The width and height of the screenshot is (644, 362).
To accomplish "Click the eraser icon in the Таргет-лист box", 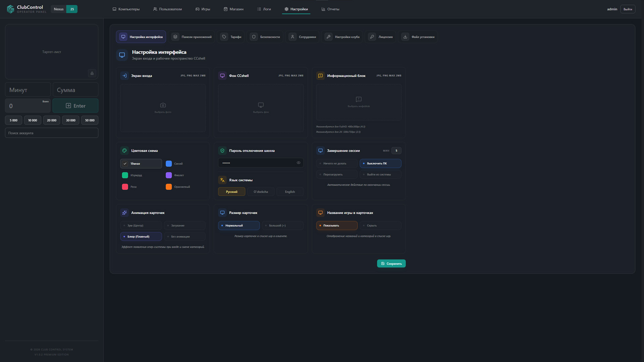I will [92, 73].
